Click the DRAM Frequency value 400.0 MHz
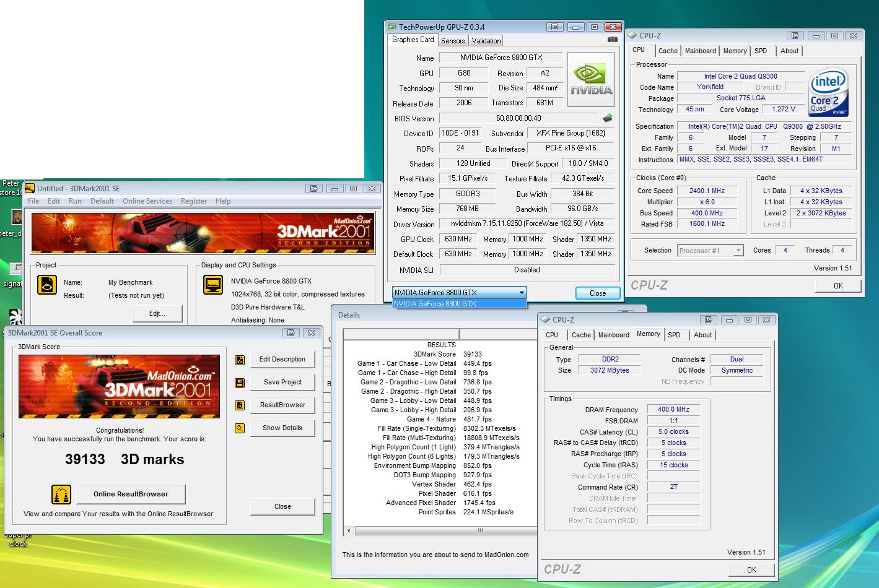The height and width of the screenshot is (588, 879). (673, 410)
